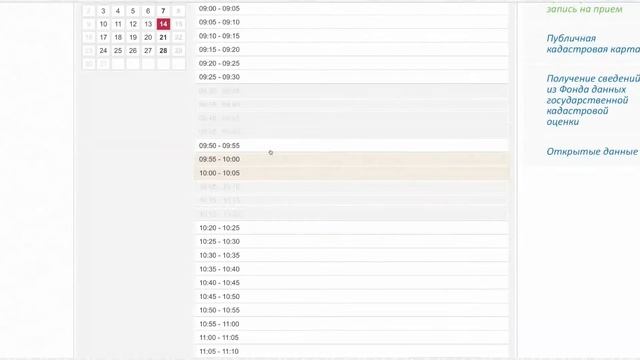Select the 09:10 - 09:15 time slot
Viewport: 640px width, 360px height.
click(352, 36)
